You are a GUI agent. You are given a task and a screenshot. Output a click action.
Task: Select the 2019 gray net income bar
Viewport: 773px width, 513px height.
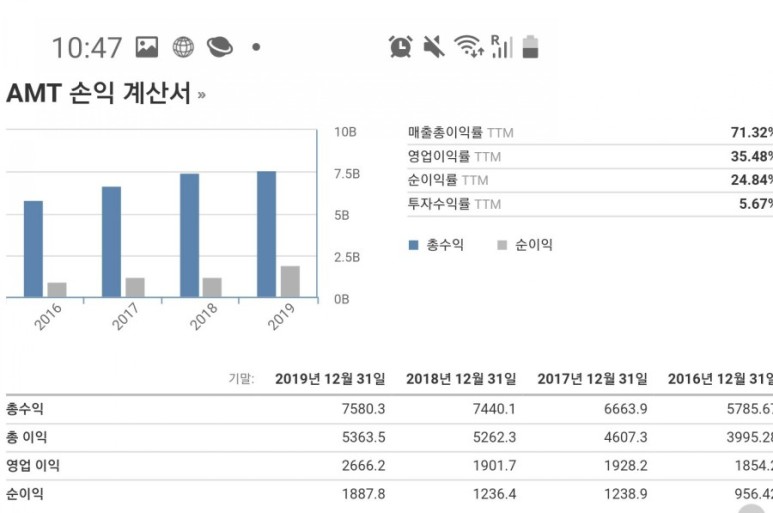coord(290,281)
